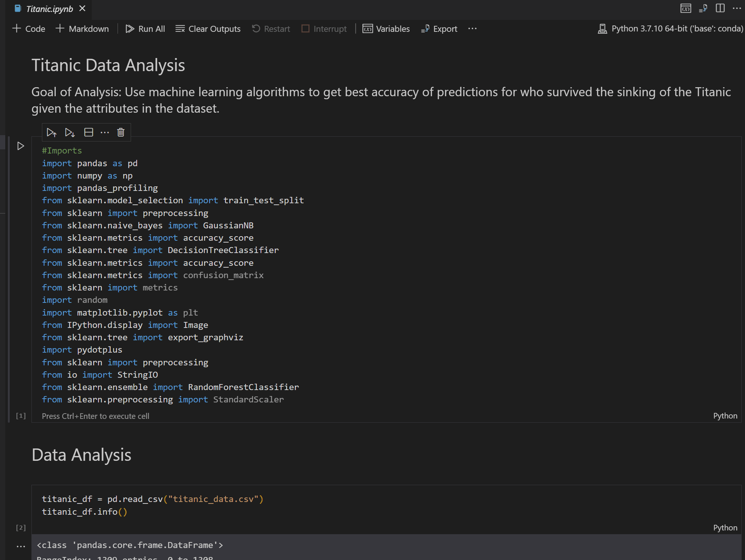Image resolution: width=745 pixels, height=560 pixels.
Task: Split the imports cell
Action: pyautogui.click(x=89, y=133)
